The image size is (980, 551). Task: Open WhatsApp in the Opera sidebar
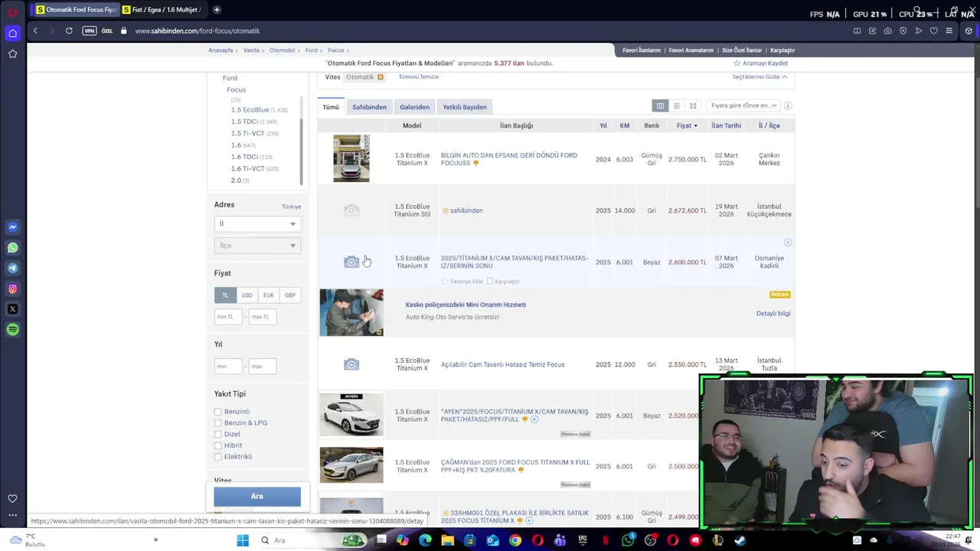click(12, 248)
